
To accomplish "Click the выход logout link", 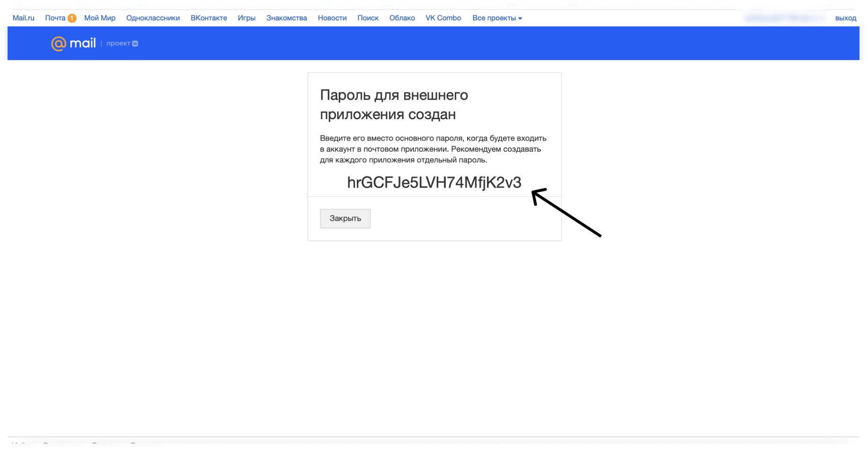I will 846,18.
